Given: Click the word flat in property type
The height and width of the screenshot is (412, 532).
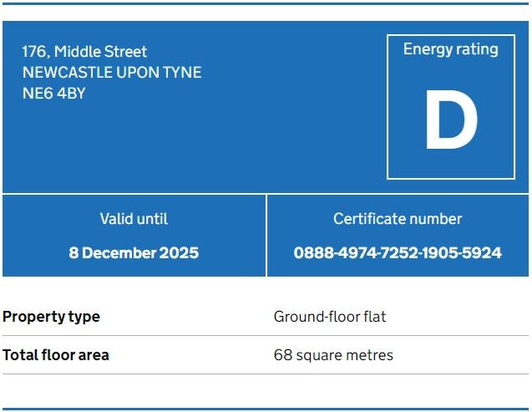Looking at the screenshot, I should [375, 317].
